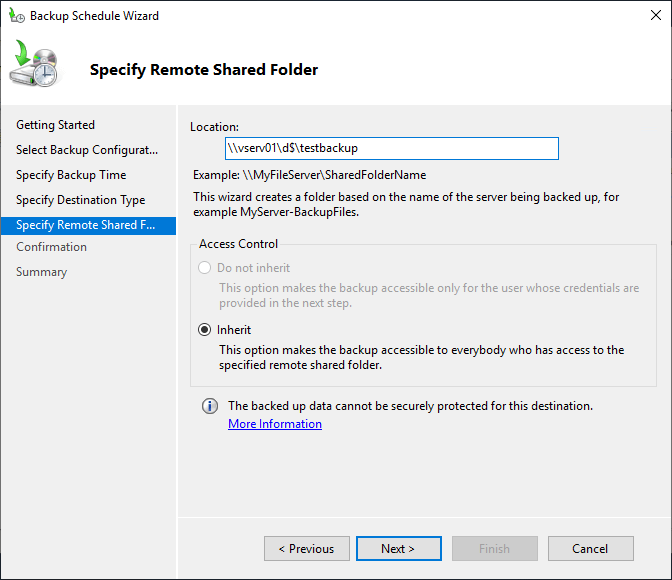Focus the Location path input field

pyautogui.click(x=392, y=148)
